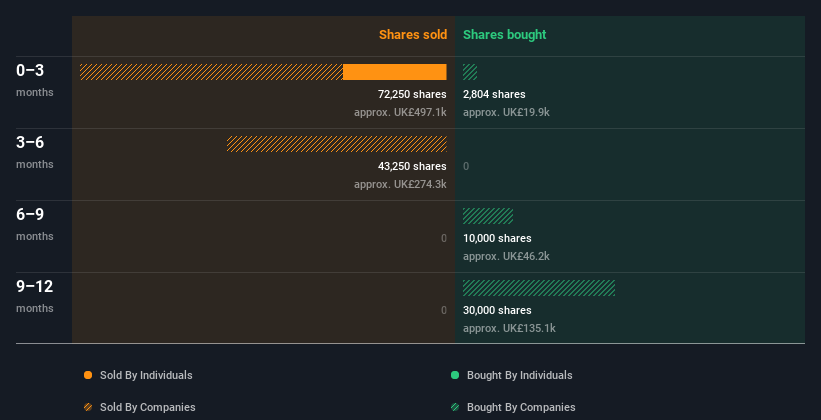Click the 72,250 shares value
821x420 pixels.
click(x=412, y=94)
